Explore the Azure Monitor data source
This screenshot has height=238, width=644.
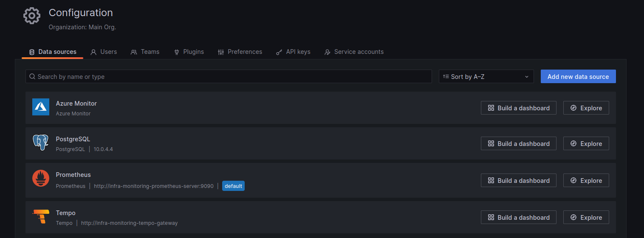click(x=586, y=108)
